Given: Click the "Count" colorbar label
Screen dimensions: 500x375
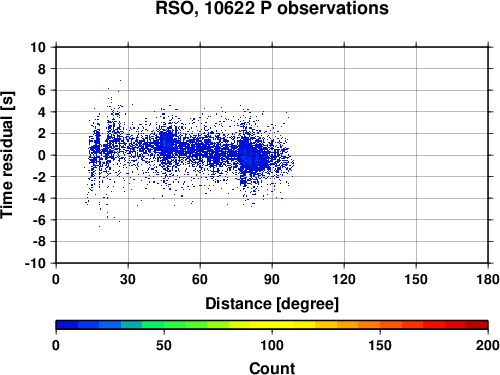Looking at the screenshot, I should point(272,368).
